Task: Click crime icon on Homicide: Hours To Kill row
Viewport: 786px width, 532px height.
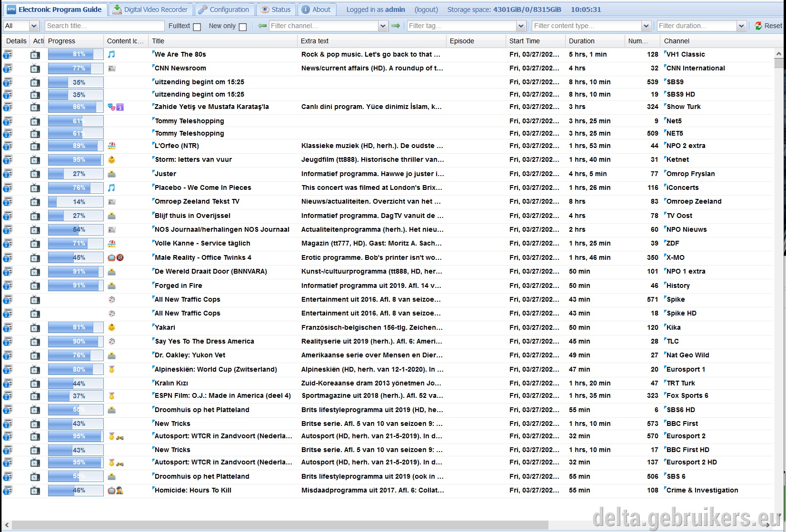Action: click(119, 491)
